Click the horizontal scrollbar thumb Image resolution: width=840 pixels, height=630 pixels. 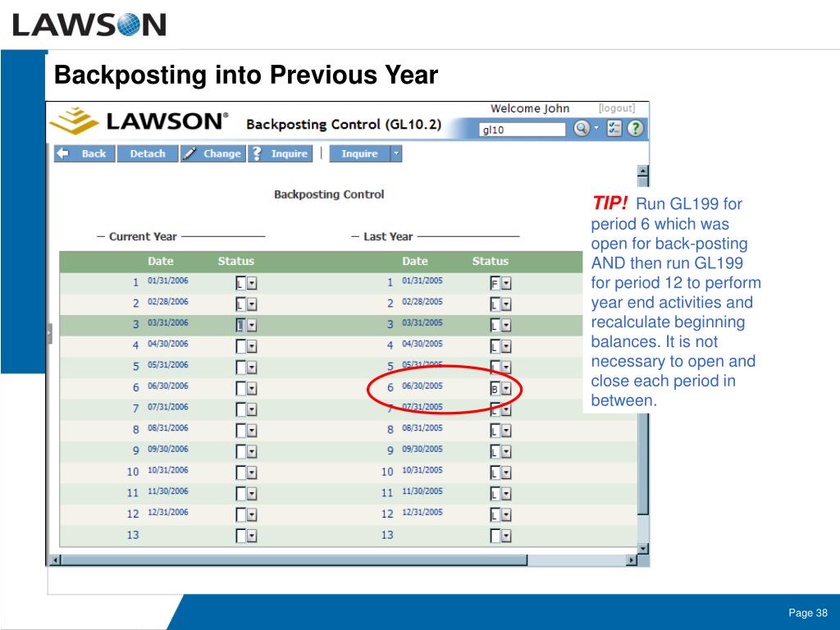click(294, 560)
